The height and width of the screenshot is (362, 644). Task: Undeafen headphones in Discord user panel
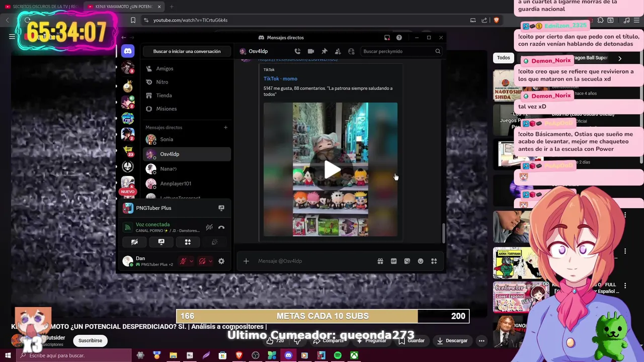[x=202, y=261]
